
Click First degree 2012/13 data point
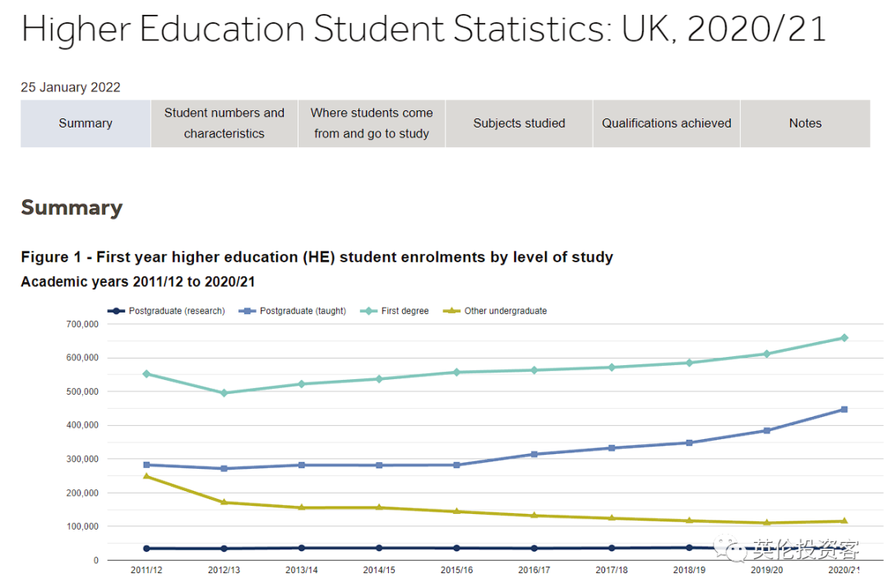(x=224, y=392)
